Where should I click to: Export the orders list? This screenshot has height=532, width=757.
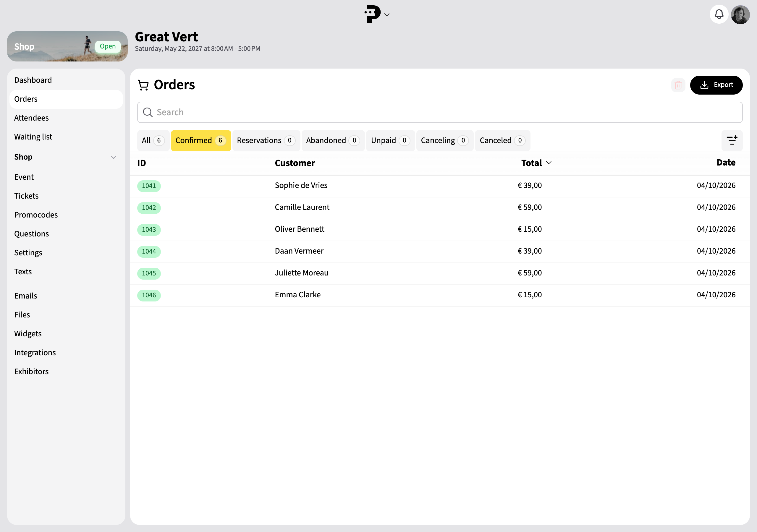pos(716,85)
